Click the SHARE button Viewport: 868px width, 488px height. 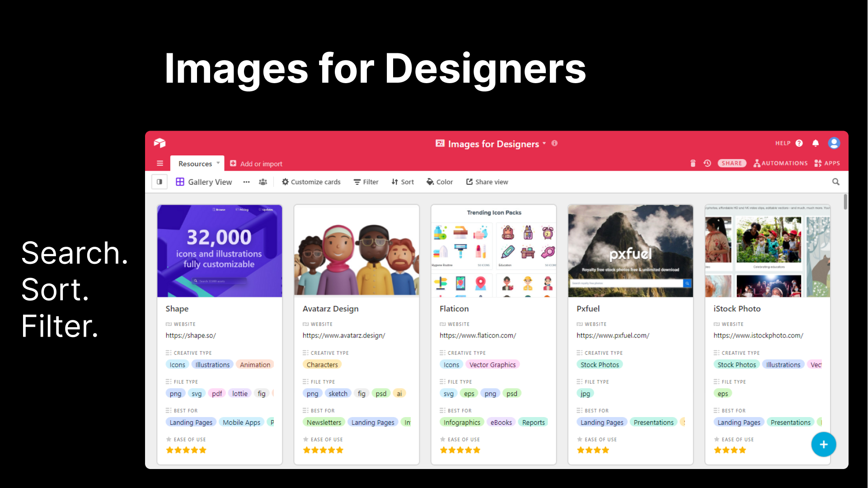pyautogui.click(x=732, y=164)
